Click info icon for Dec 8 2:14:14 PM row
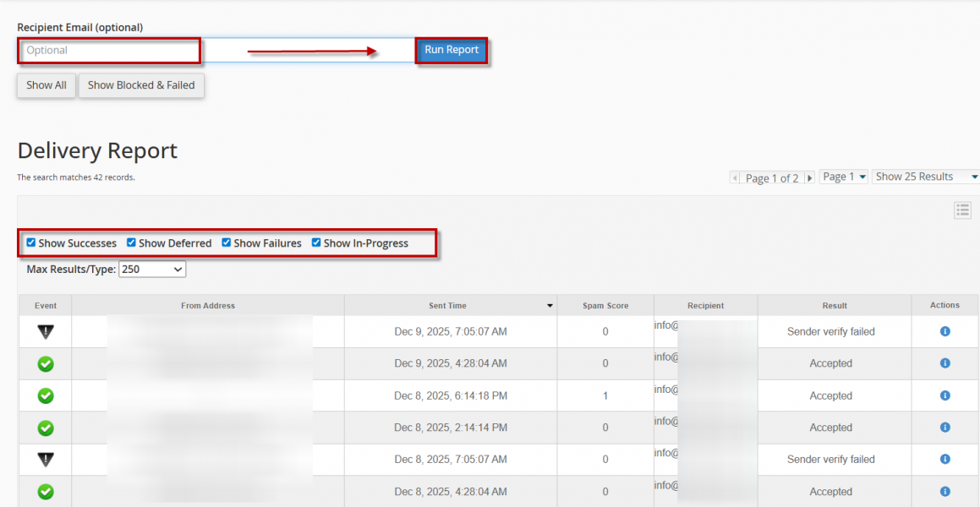 pos(944,428)
